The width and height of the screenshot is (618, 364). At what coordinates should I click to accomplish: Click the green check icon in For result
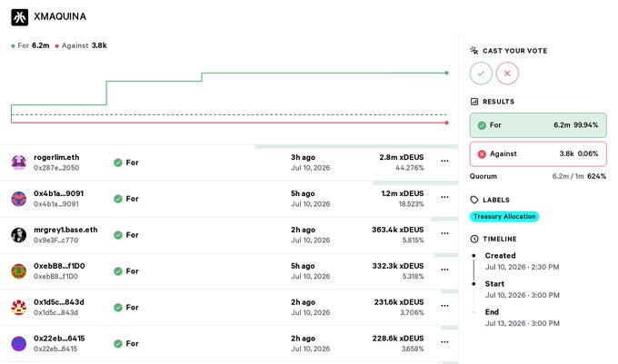(x=482, y=125)
